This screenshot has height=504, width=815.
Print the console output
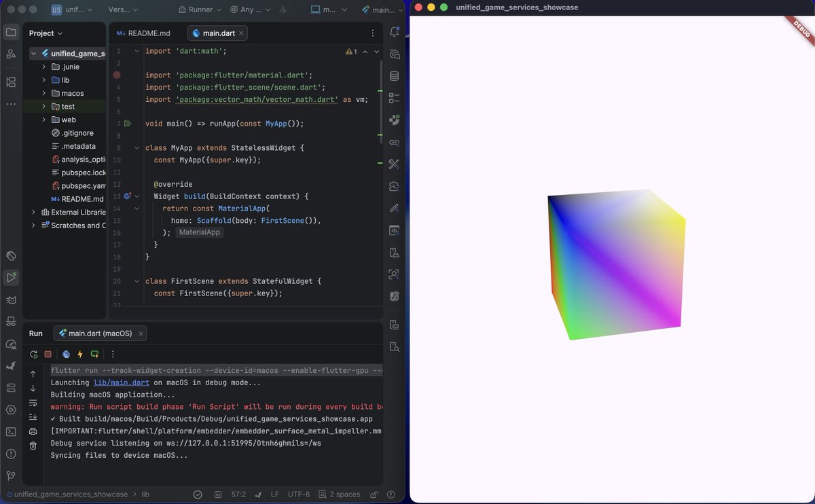[33, 431]
